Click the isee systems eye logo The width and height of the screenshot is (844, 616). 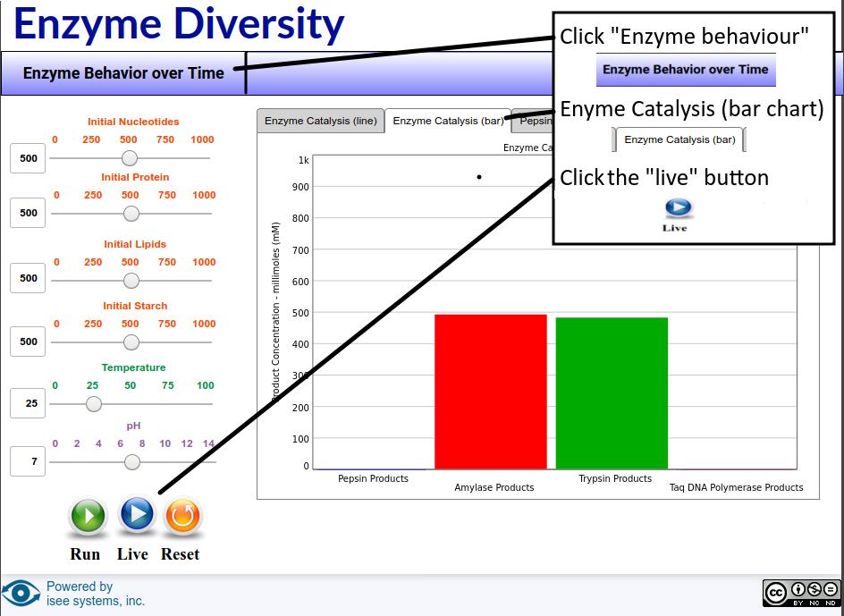[21, 594]
